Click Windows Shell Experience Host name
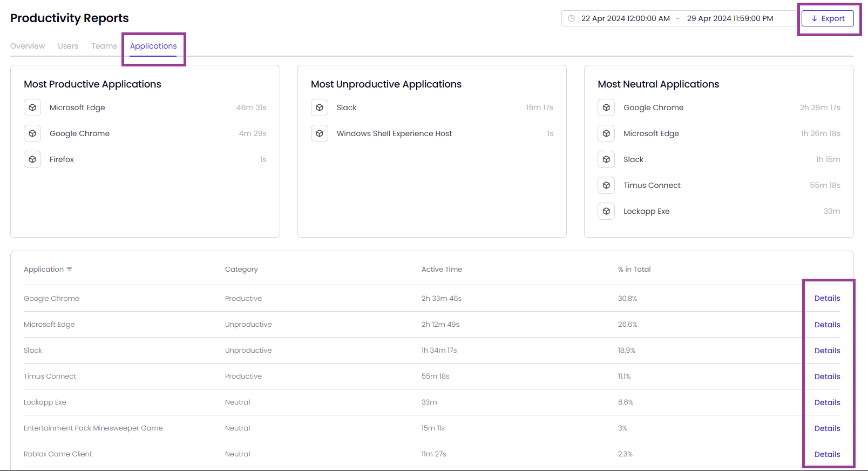The height and width of the screenshot is (471, 868). tap(394, 133)
